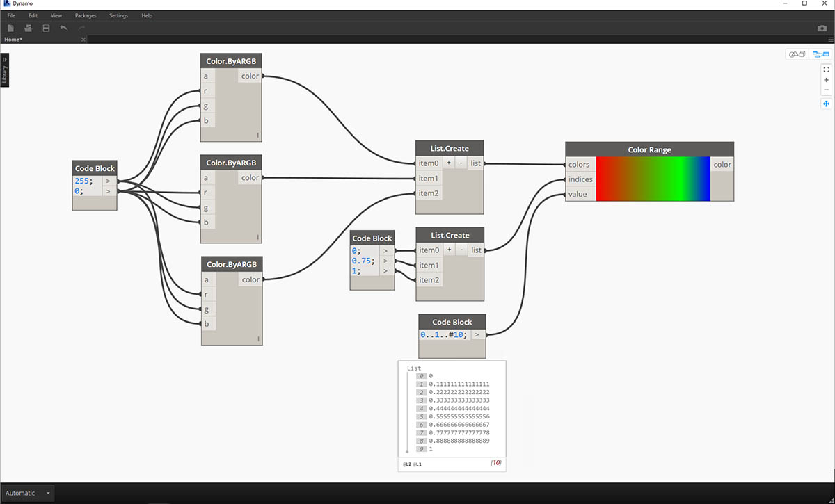
Task: Toggle the pan mode arrows button
Action: point(826,104)
